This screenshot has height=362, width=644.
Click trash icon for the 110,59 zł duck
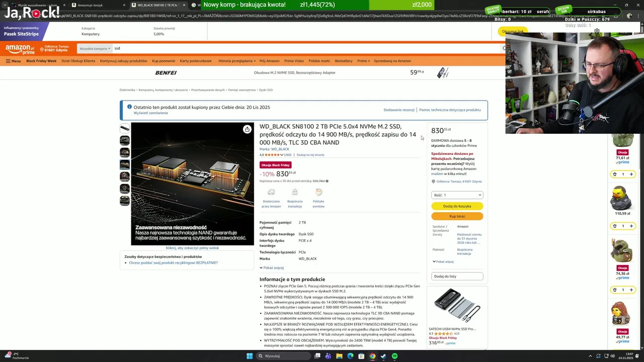click(614, 226)
